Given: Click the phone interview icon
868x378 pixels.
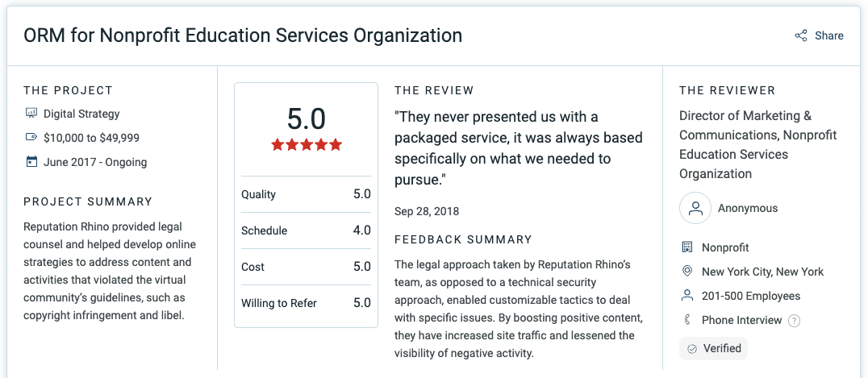Looking at the screenshot, I should [x=687, y=320].
